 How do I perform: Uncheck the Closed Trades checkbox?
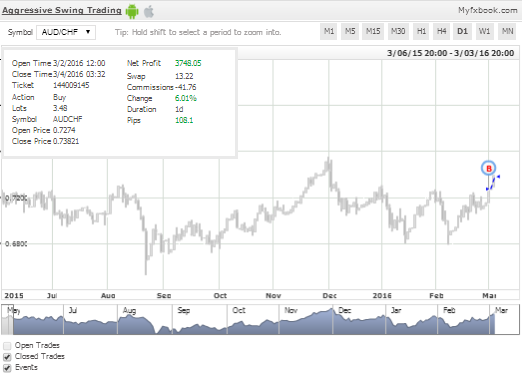tap(7, 357)
